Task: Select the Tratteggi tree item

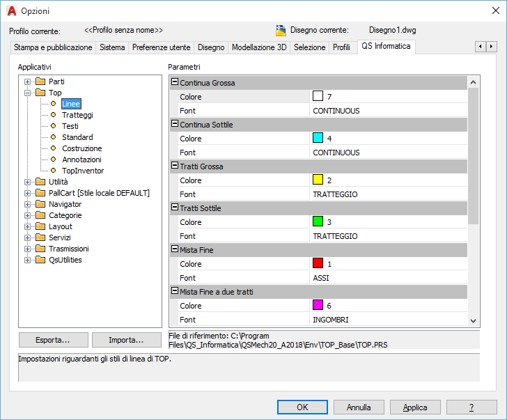Action: [x=77, y=115]
